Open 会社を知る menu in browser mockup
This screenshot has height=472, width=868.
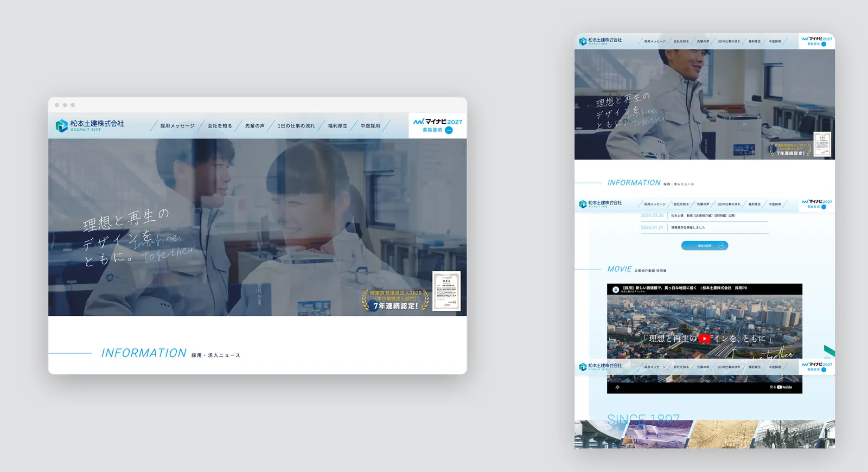pyautogui.click(x=220, y=126)
